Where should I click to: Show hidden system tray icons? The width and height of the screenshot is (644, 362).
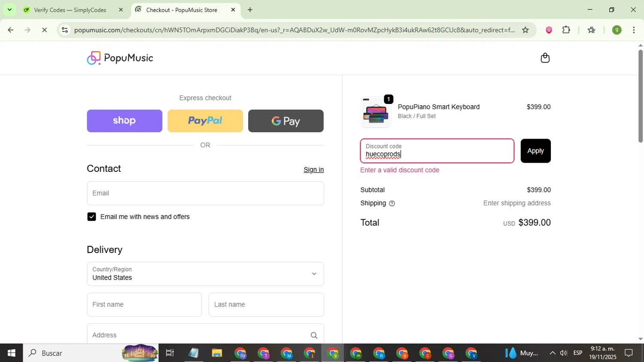click(552, 353)
